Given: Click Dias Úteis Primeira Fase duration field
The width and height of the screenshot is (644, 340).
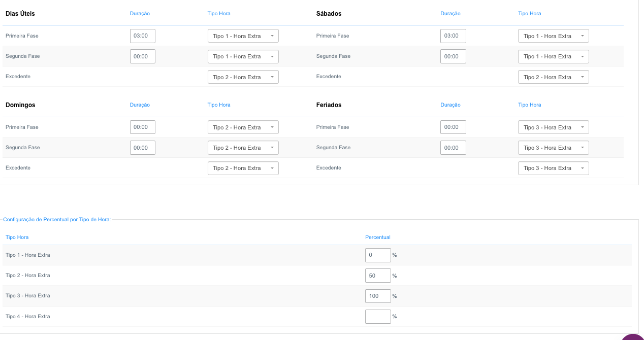Looking at the screenshot, I should click(142, 36).
